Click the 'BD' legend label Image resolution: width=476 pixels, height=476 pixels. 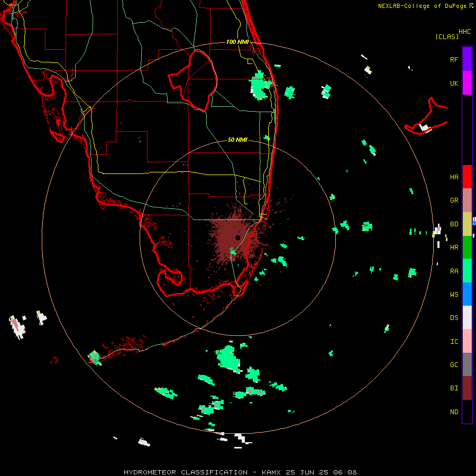coord(454,224)
